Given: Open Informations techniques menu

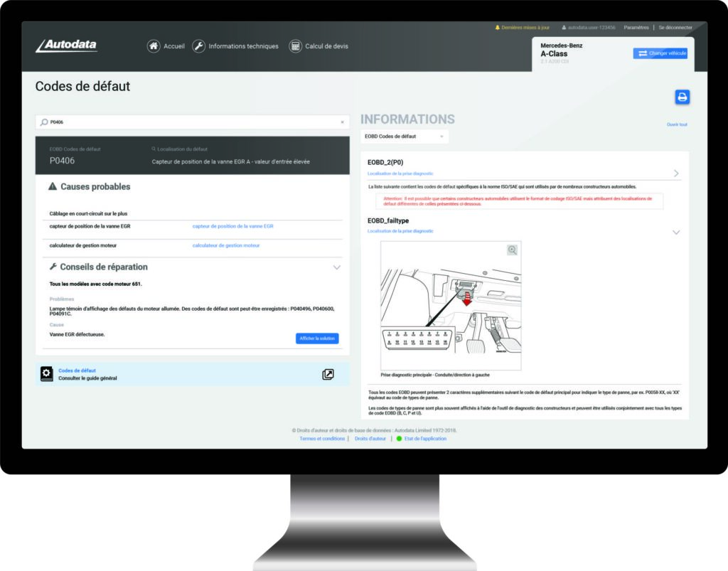Looking at the screenshot, I should 243,46.
